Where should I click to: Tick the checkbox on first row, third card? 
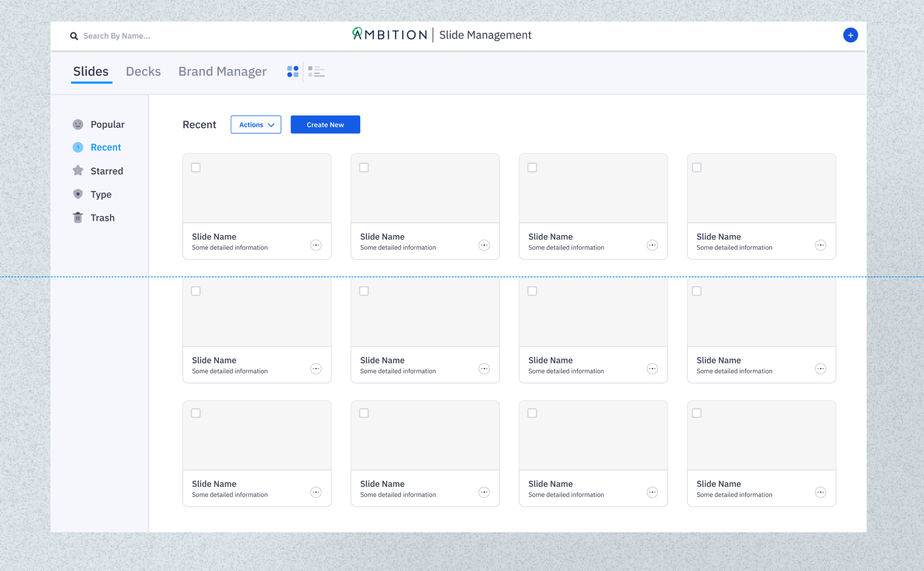coord(532,168)
